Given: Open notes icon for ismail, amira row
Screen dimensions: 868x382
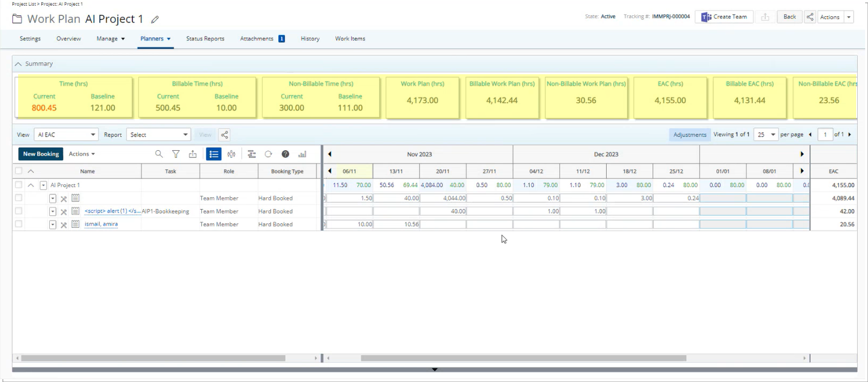Looking at the screenshot, I should point(75,224).
